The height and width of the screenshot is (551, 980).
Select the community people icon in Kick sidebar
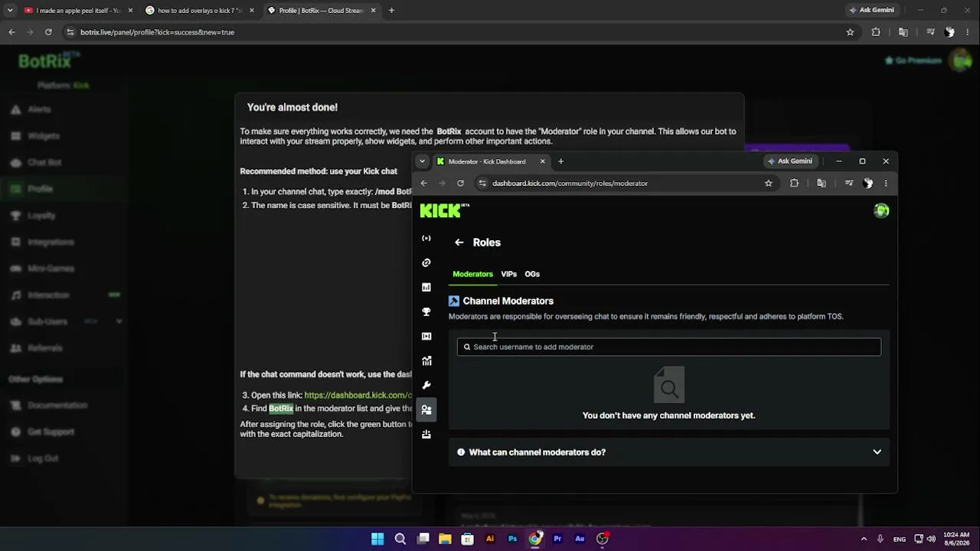426,409
